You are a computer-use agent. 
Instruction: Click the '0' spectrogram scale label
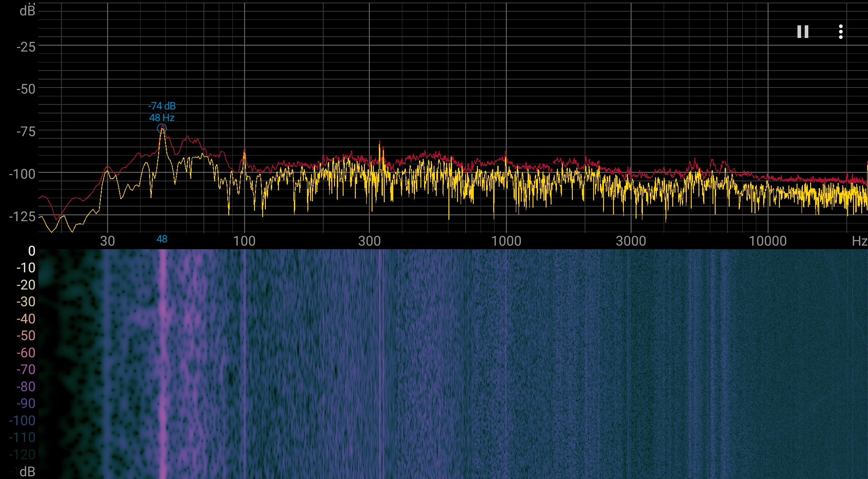(32, 251)
